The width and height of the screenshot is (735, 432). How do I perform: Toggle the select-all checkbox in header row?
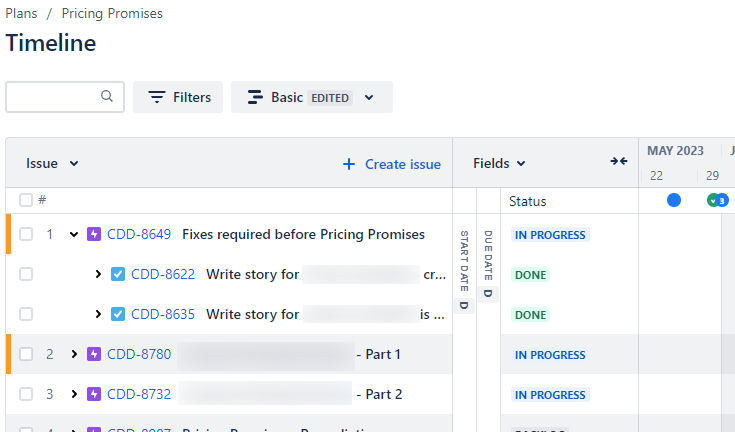point(26,200)
